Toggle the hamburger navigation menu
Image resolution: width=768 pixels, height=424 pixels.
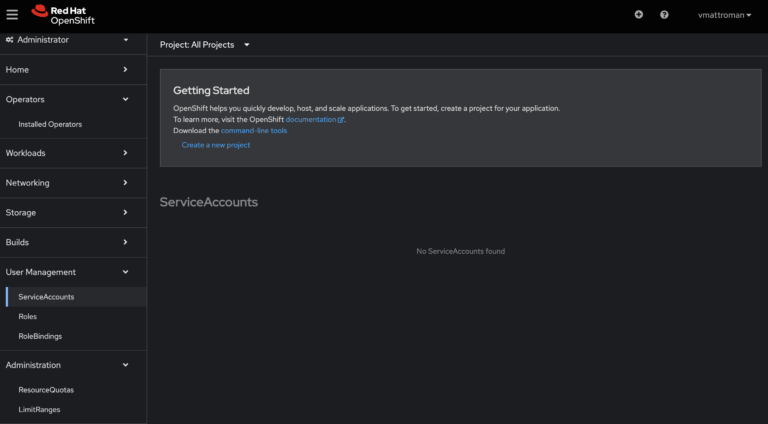12,15
